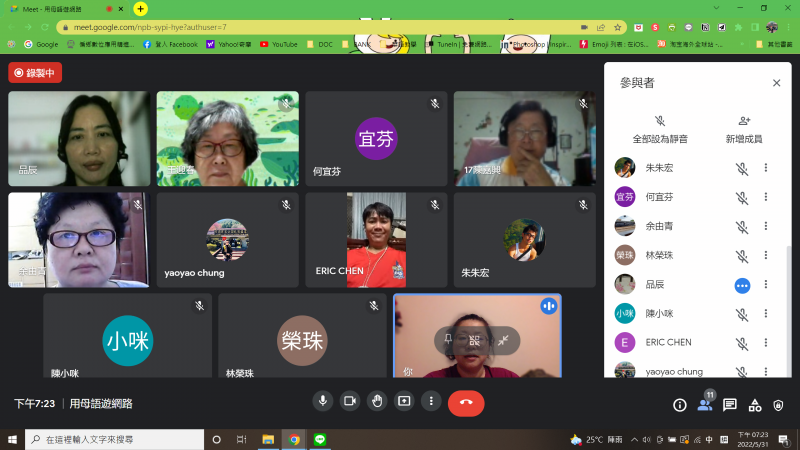Mute participant 陳小咪 in the list
Screen dimensions: 800x450
click(x=742, y=314)
